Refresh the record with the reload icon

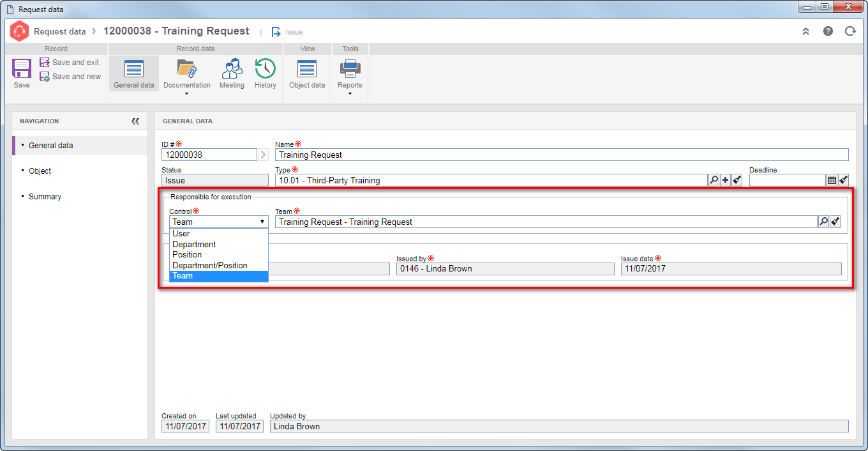coord(849,31)
